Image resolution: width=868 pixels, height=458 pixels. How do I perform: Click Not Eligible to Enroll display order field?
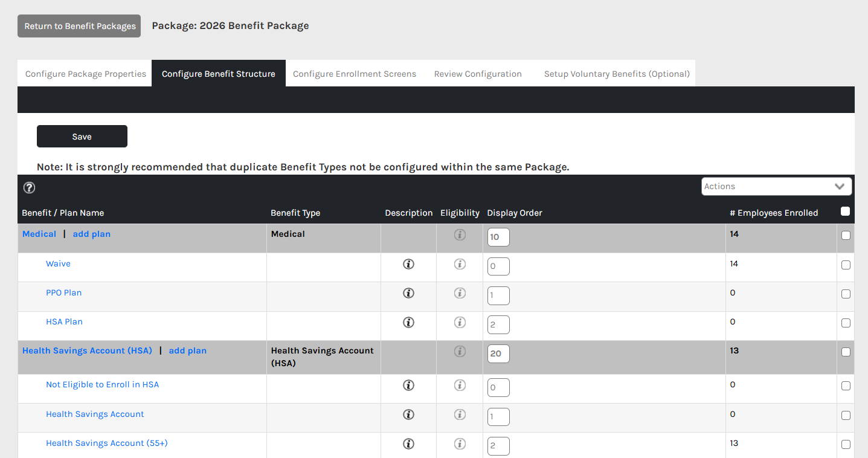click(x=498, y=387)
